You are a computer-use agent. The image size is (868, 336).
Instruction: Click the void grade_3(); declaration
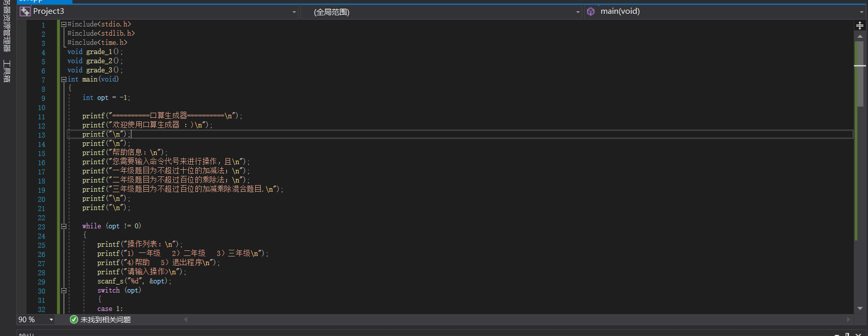coord(95,70)
